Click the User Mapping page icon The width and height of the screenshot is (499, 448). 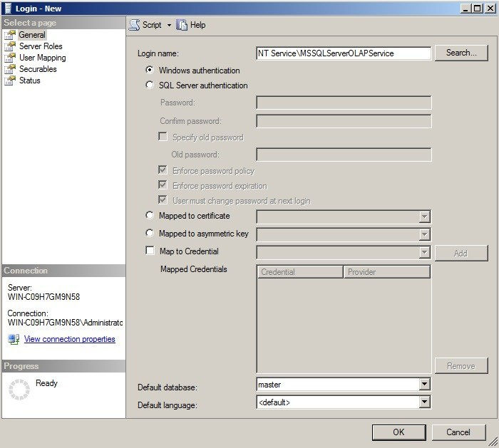coord(10,58)
